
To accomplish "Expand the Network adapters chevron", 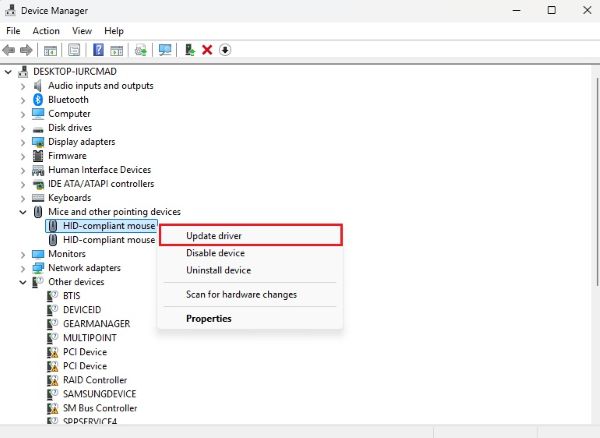I will (23, 268).
